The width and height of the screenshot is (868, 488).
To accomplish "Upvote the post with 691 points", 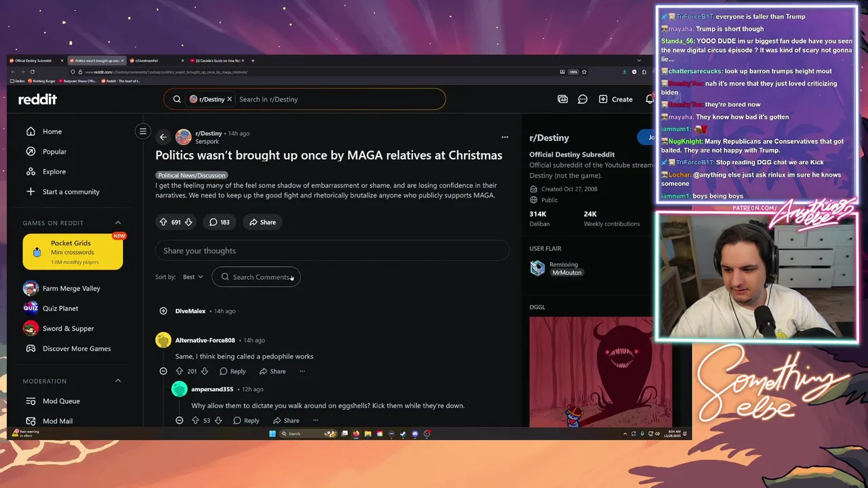I will (163, 222).
